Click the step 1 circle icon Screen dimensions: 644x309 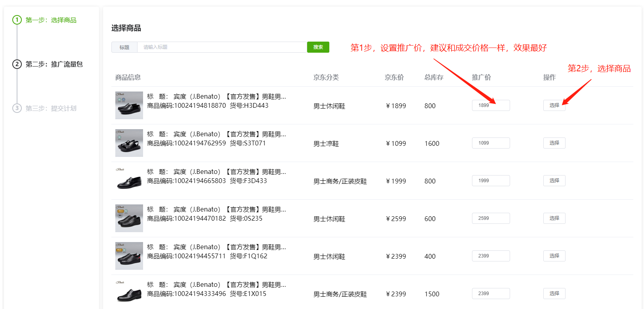click(x=17, y=20)
